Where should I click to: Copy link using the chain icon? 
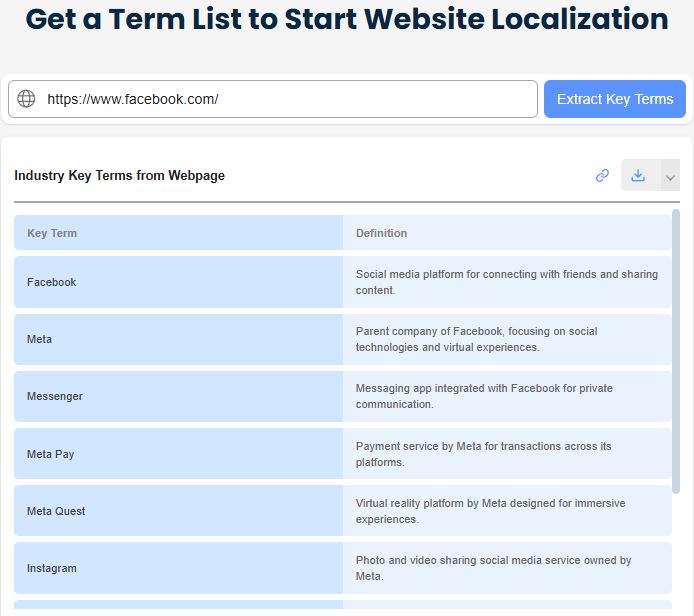(x=602, y=175)
